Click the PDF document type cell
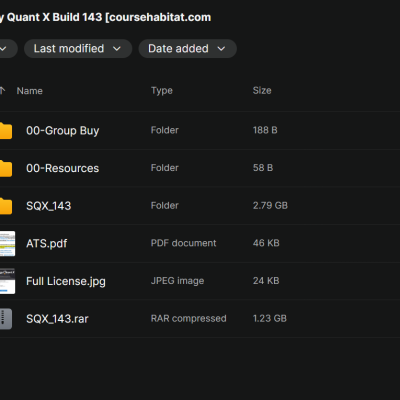 [184, 243]
